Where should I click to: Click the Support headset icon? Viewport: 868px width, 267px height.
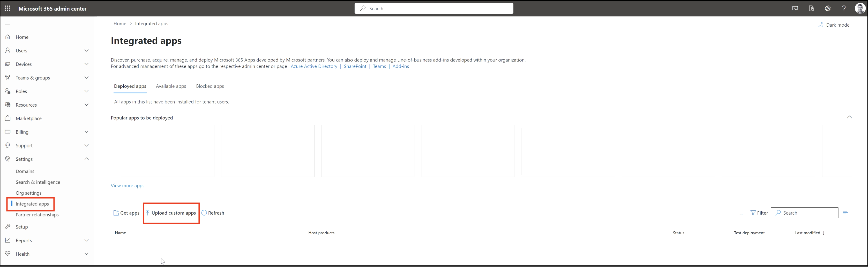tap(8, 145)
